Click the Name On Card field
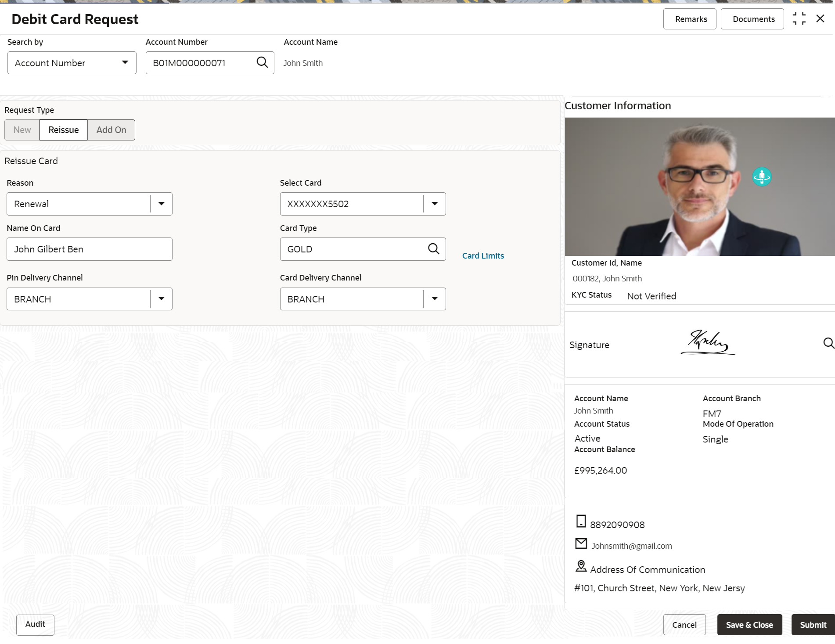This screenshot has width=835, height=644. pyautogui.click(x=90, y=249)
